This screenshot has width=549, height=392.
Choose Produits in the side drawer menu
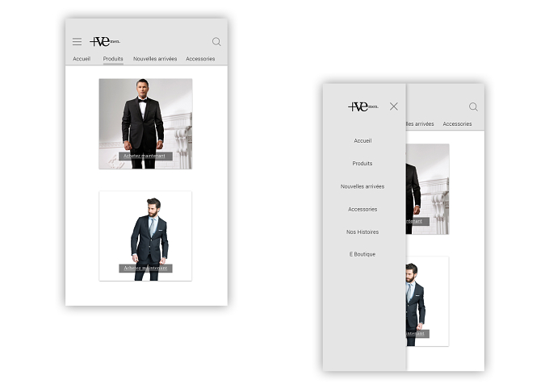(x=363, y=163)
